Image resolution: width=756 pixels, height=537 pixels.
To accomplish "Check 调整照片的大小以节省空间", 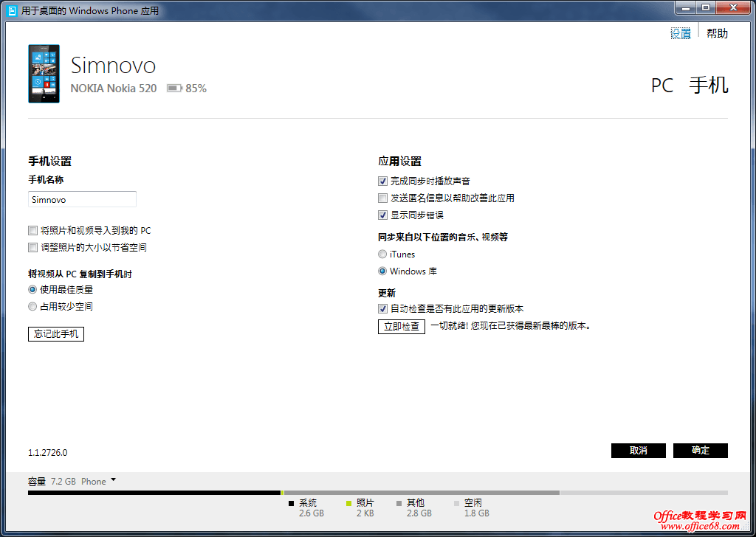I will 32,247.
